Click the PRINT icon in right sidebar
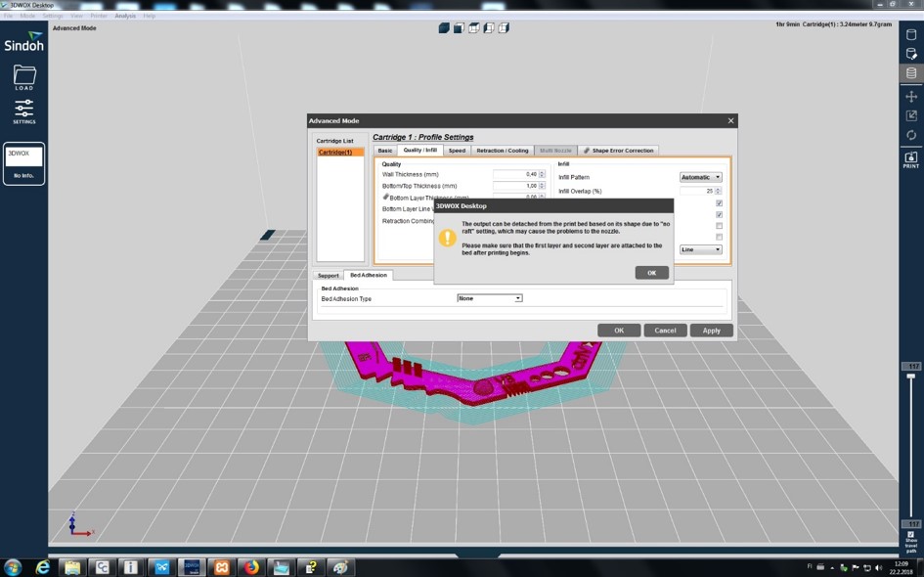This screenshot has height=577, width=924. pos(911,159)
